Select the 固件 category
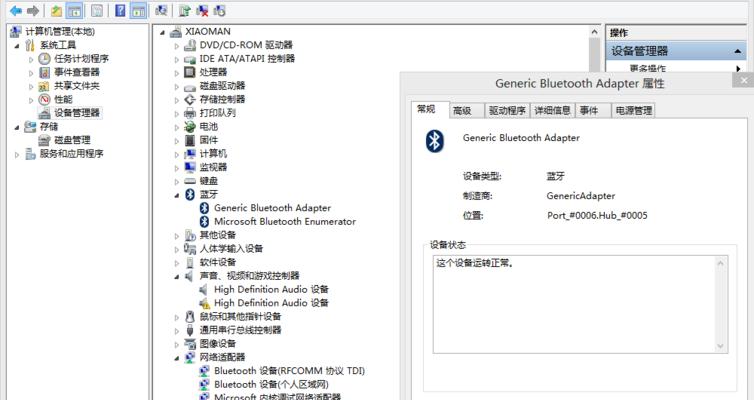The width and height of the screenshot is (754, 400). pyautogui.click(x=209, y=140)
